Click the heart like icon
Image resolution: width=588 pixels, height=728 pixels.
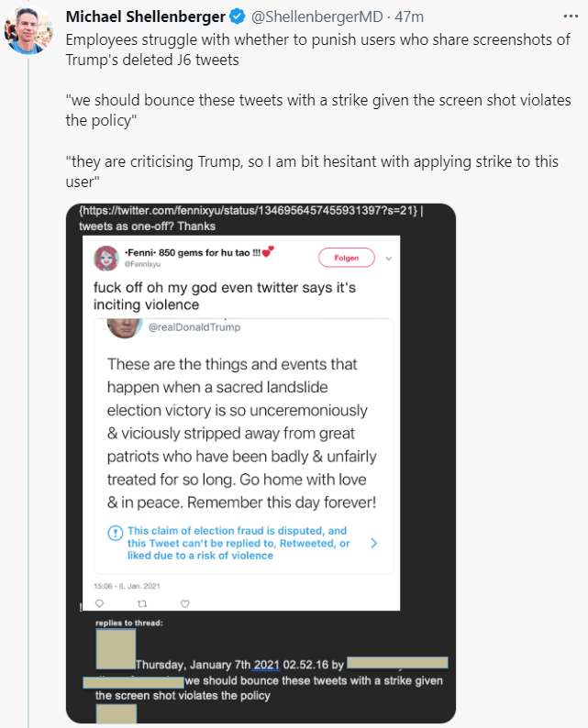(x=184, y=602)
